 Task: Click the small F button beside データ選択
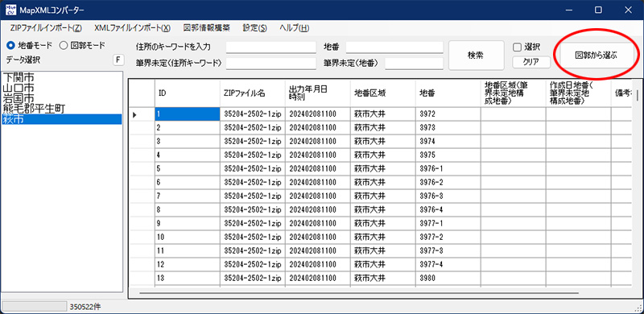(118, 60)
